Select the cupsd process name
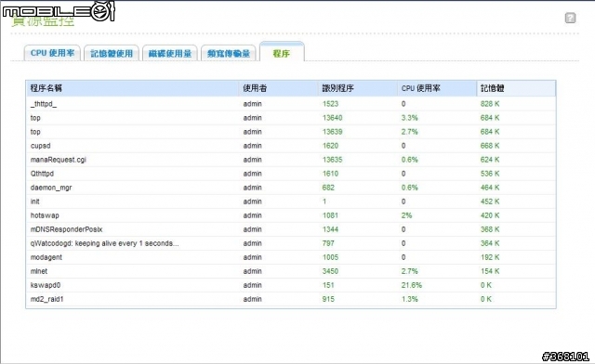This screenshot has height=364, width=595. 41,146
